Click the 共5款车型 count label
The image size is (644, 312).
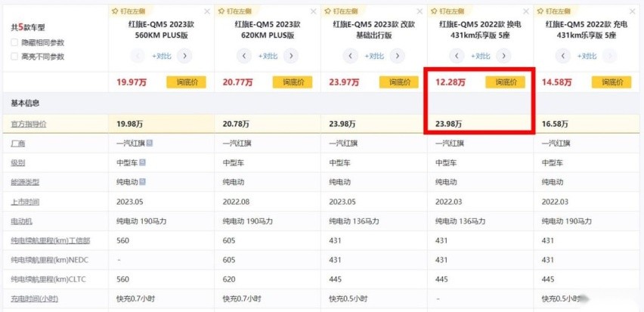[x=28, y=27]
